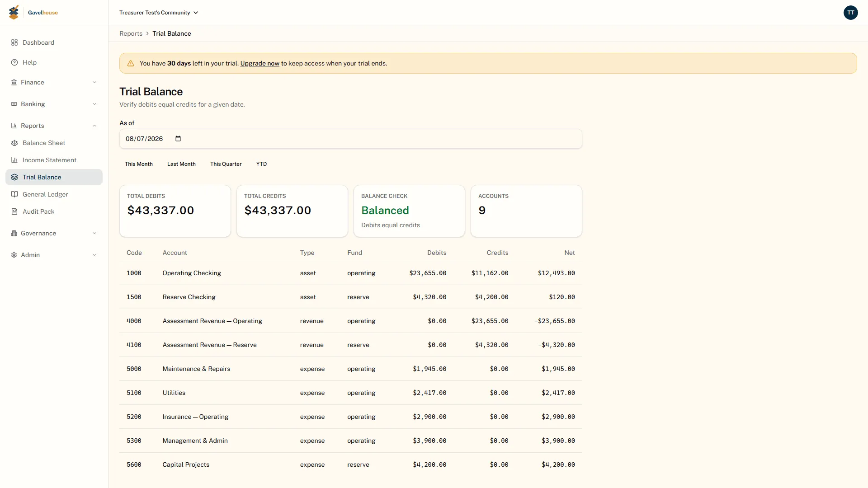Image resolution: width=868 pixels, height=488 pixels.
Task: Click Assessment Revenue — Reserve account
Action: tap(209, 345)
